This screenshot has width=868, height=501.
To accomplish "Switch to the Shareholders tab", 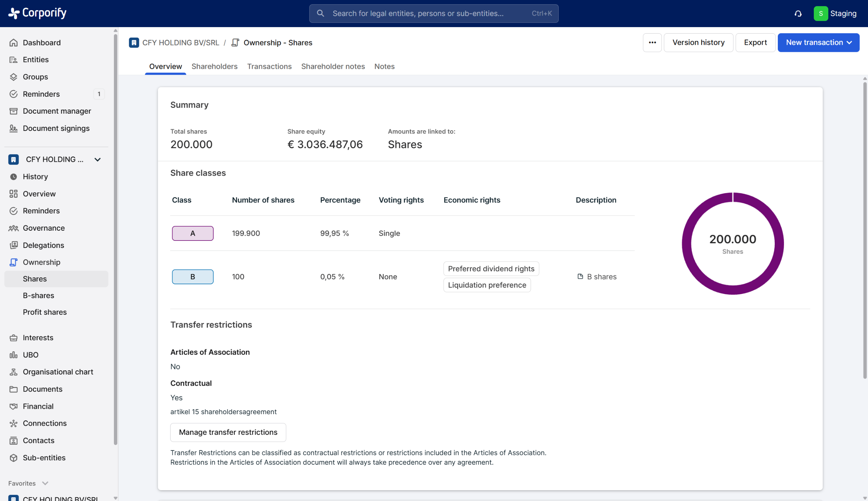I will coord(214,66).
